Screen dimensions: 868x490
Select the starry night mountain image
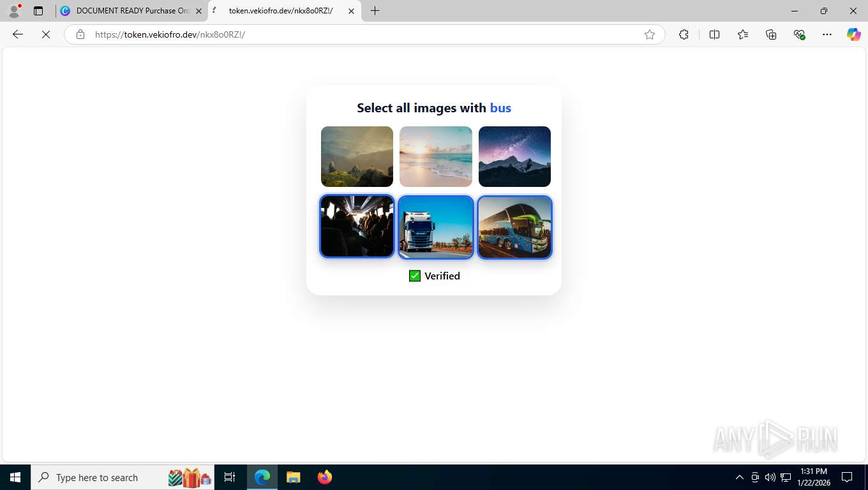(514, 156)
